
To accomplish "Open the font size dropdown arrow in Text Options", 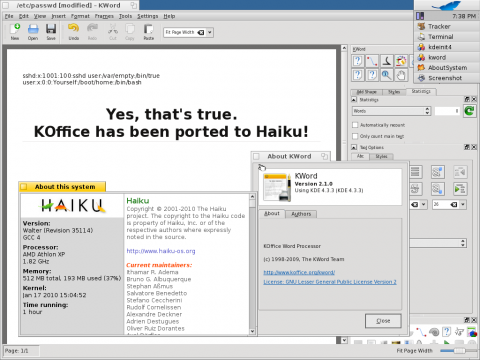I will (463, 204).
